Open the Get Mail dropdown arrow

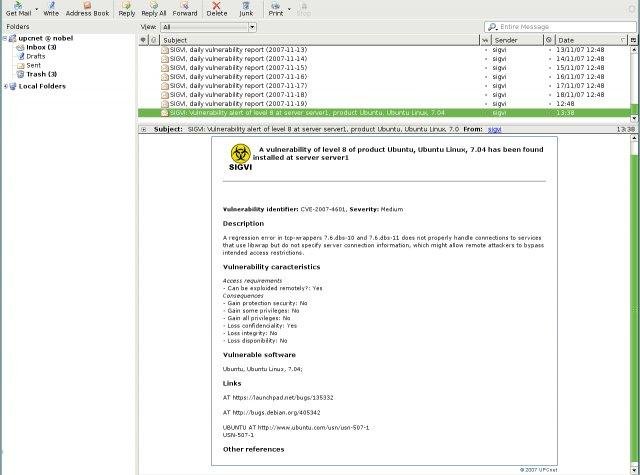tap(37, 9)
